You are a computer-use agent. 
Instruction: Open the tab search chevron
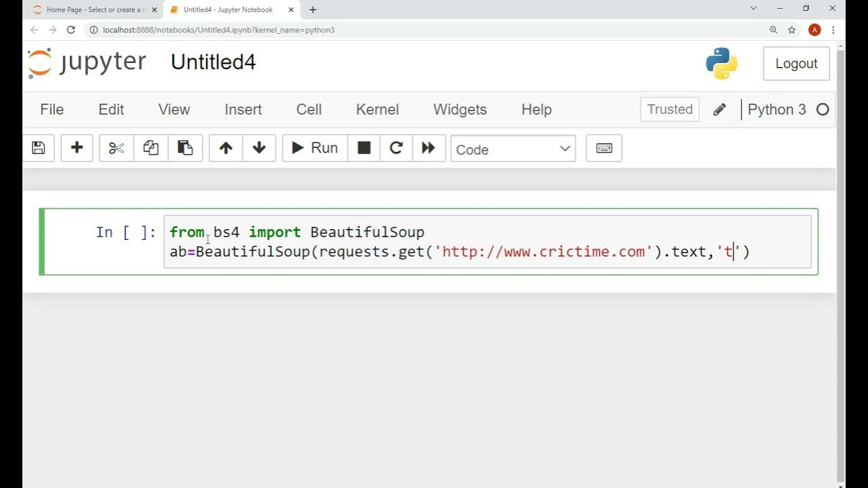[753, 9]
